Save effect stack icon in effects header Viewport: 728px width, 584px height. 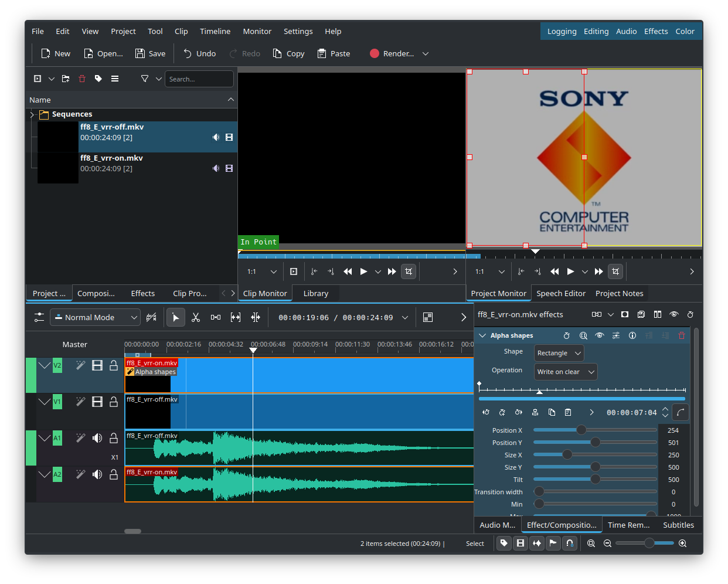click(641, 314)
